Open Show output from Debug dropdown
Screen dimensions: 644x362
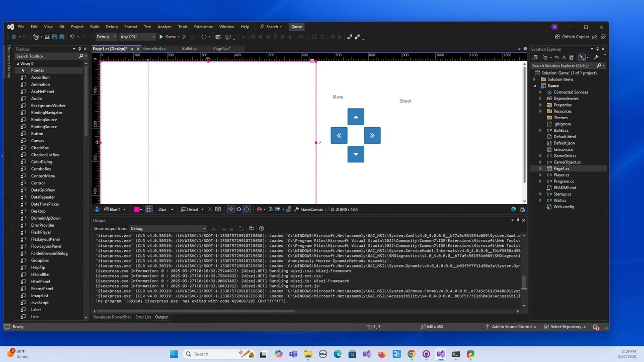[169, 228]
